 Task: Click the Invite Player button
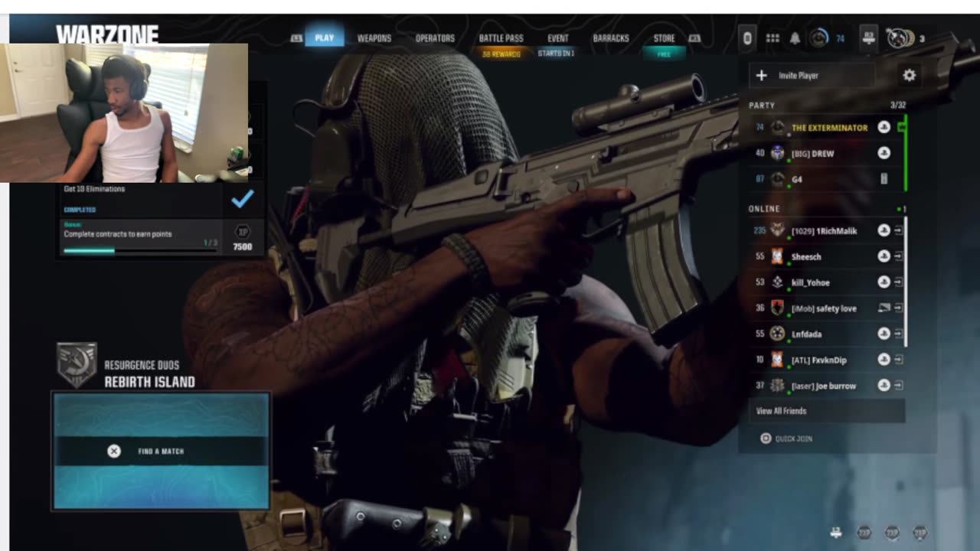pos(812,75)
